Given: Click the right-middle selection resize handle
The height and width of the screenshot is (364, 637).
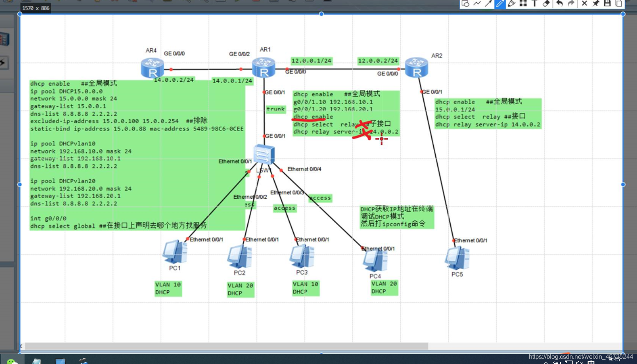Looking at the screenshot, I should [623, 184].
